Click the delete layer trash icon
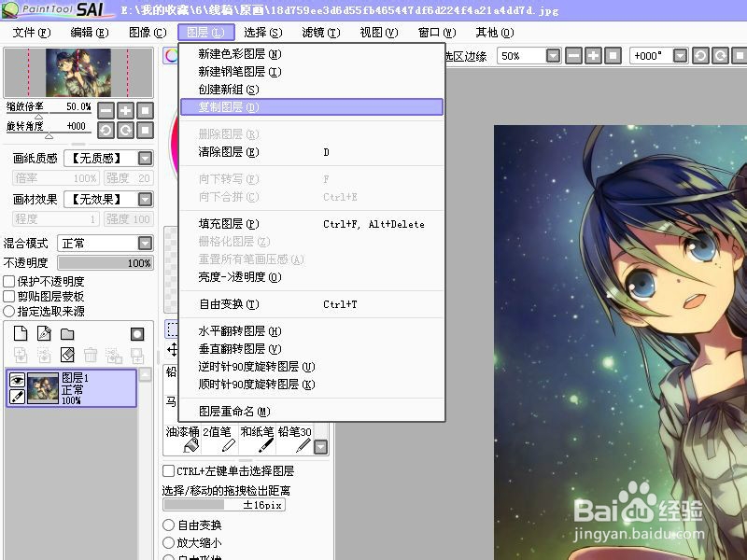The image size is (747, 560). 91,355
